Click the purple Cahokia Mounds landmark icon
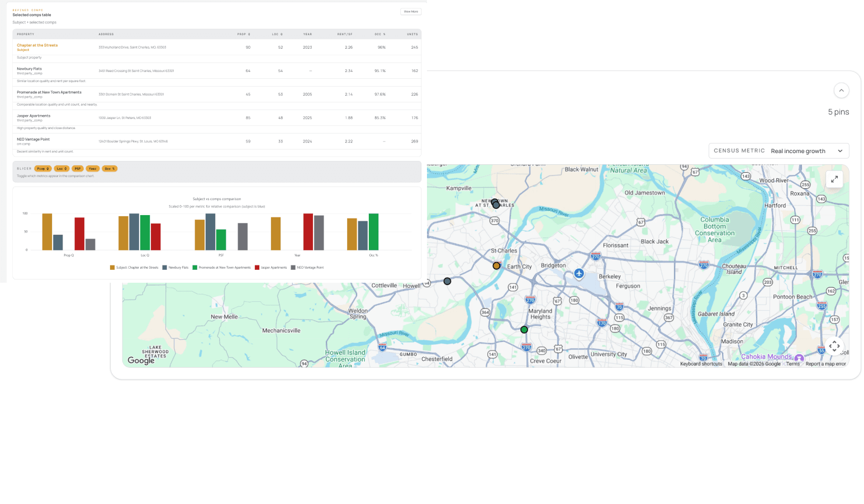The image size is (864, 504). point(799,358)
